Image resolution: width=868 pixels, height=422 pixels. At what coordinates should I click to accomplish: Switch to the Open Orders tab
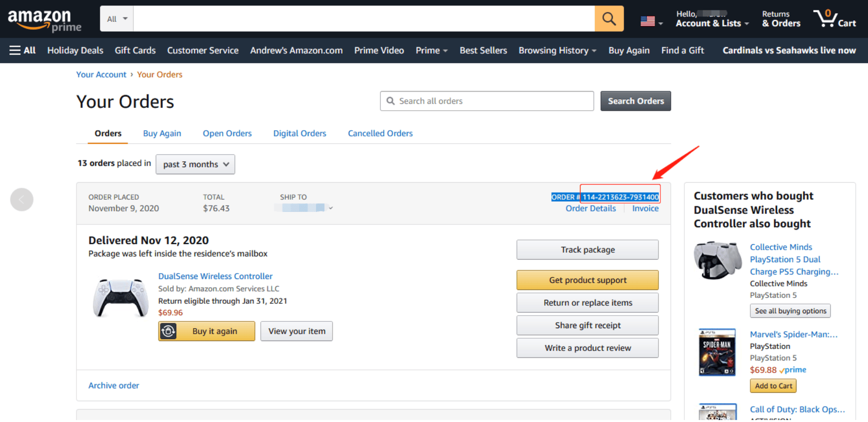(227, 133)
